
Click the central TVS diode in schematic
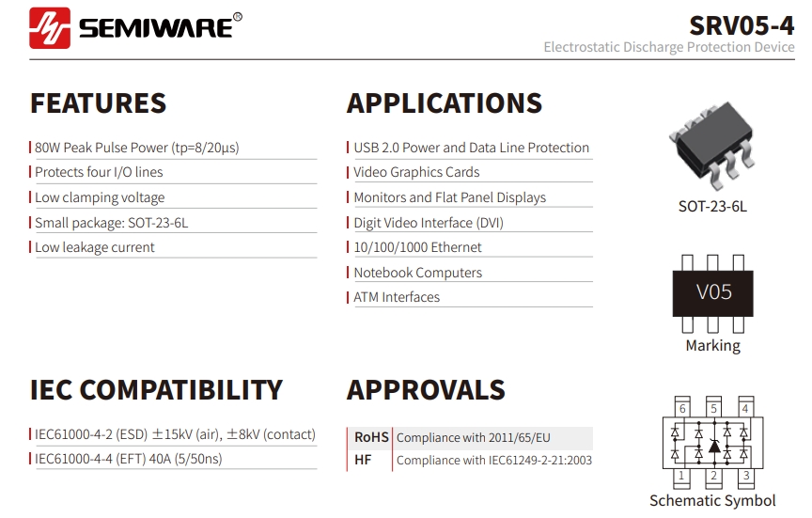[714, 446]
